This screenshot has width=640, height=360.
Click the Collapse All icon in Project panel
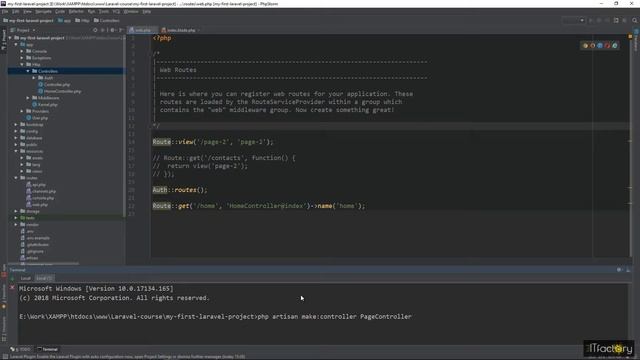(x=103, y=30)
